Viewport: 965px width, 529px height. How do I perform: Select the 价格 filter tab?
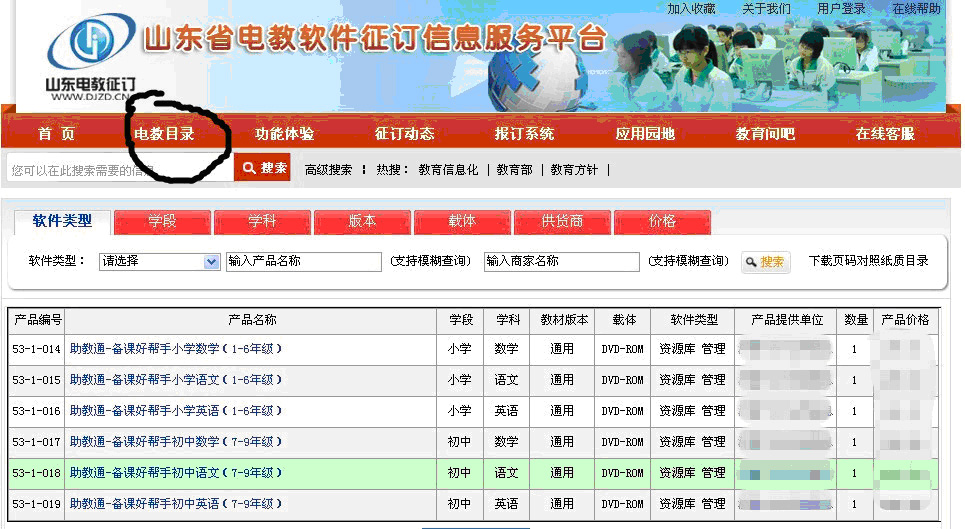pos(662,221)
